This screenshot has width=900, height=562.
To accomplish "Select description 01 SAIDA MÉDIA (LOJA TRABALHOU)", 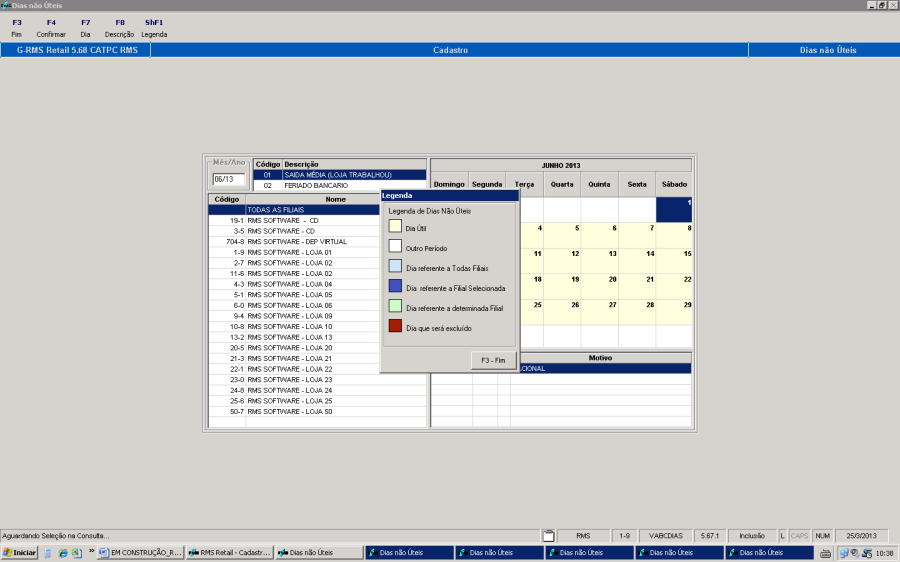I will click(x=340, y=175).
